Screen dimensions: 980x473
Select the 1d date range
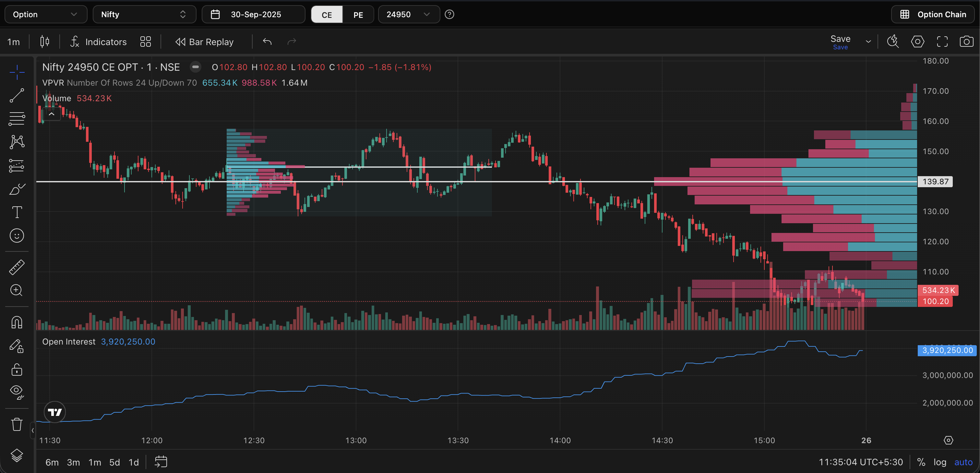134,462
